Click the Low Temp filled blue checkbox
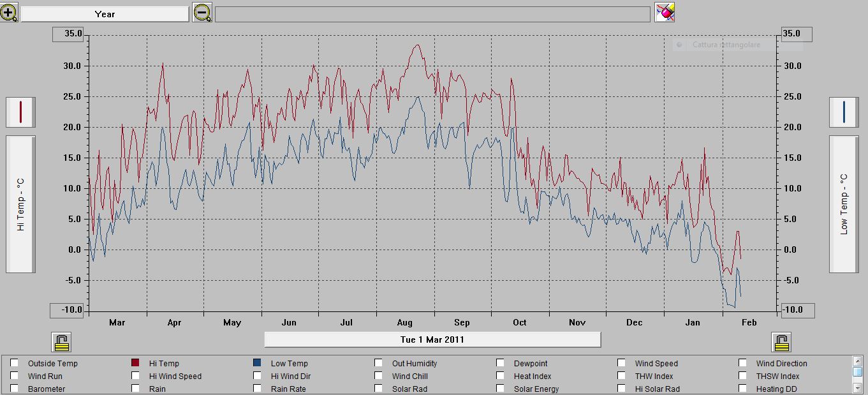 (257, 363)
